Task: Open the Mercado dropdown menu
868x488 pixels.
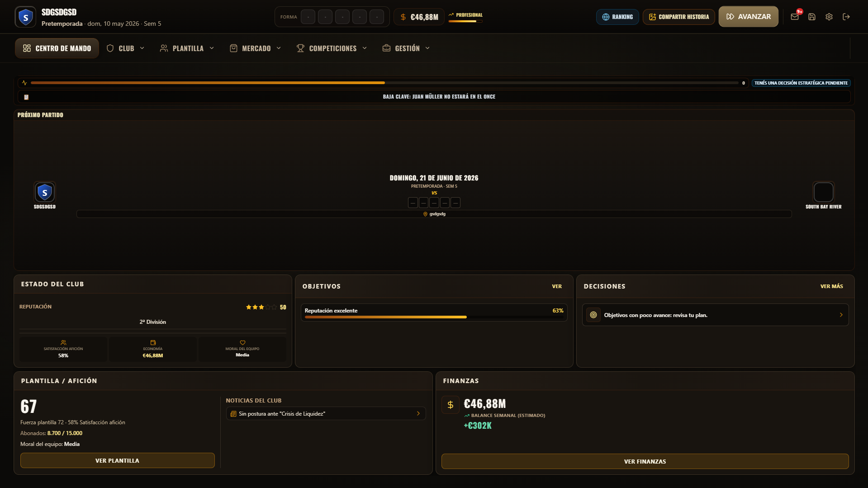Action: 256,48
